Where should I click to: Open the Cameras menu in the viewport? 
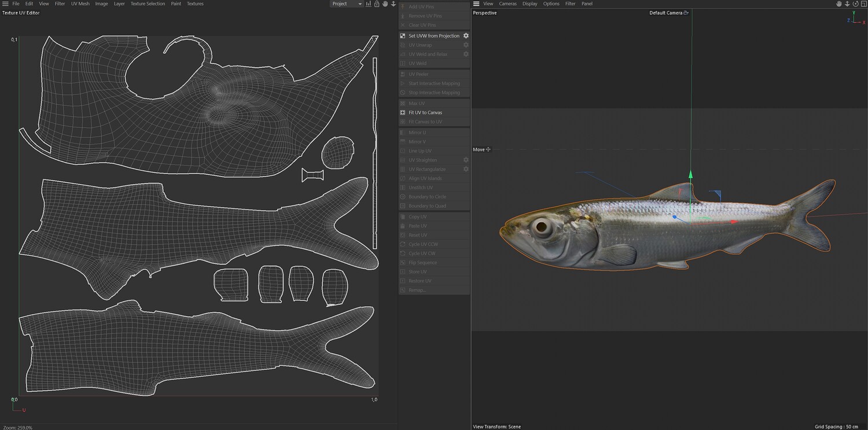(507, 4)
